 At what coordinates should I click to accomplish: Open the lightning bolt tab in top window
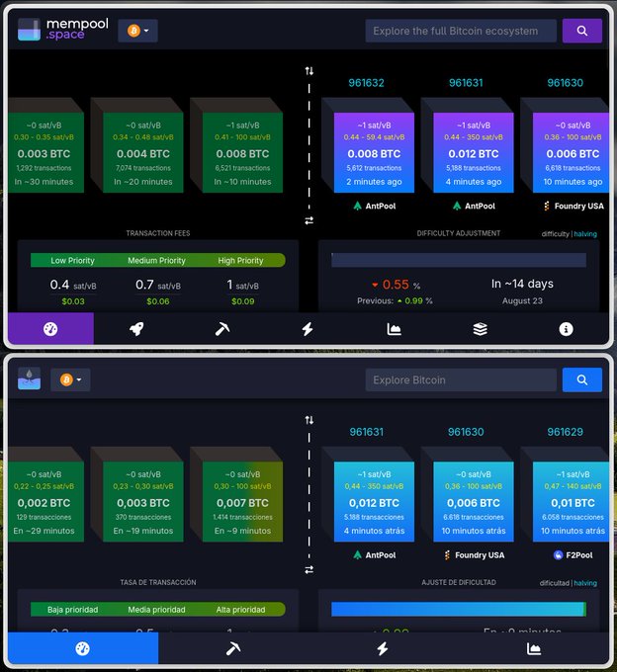click(308, 329)
